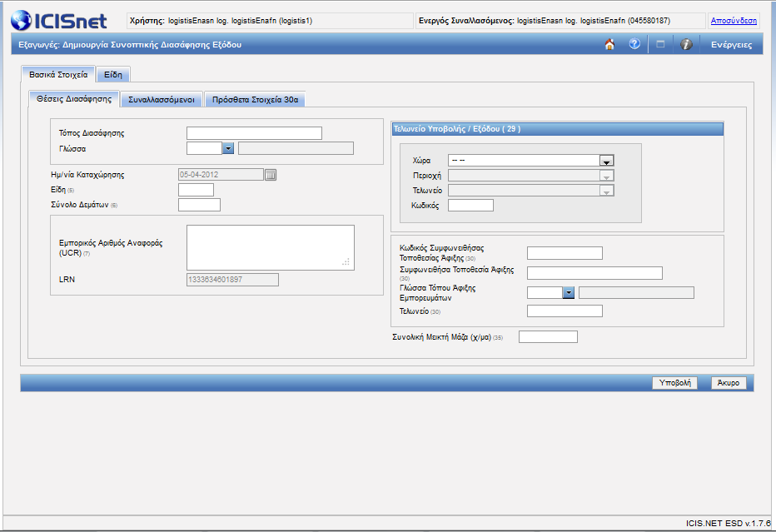Image resolution: width=776 pixels, height=532 pixels.
Task: Click the Ενεργός Συναλλασόμενος info text
Action: (545, 21)
